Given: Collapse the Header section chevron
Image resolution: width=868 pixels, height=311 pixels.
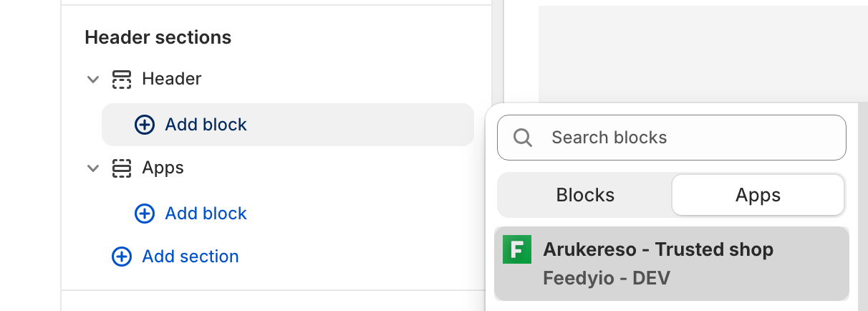Looking at the screenshot, I should (x=92, y=79).
